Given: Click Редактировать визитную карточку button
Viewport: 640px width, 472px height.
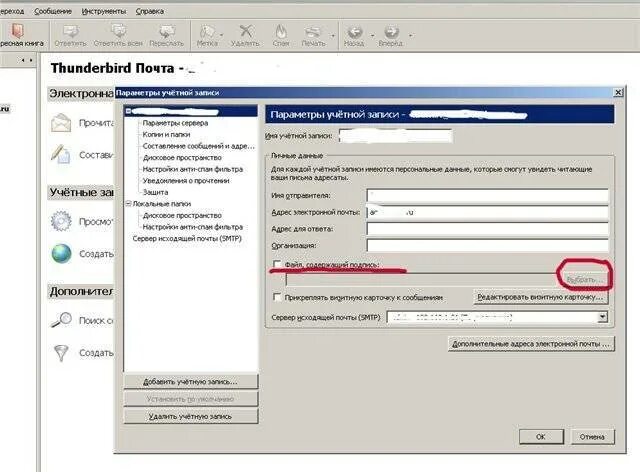Looking at the screenshot, I should pyautogui.click(x=540, y=297).
